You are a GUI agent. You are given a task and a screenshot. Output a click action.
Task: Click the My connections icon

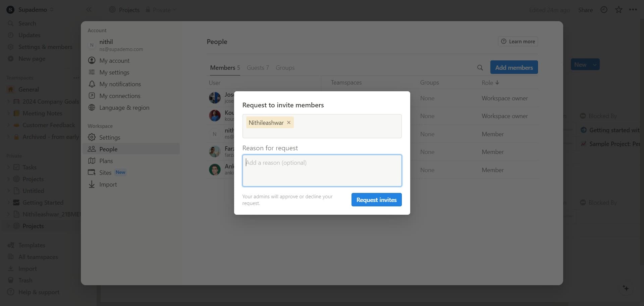(x=92, y=96)
